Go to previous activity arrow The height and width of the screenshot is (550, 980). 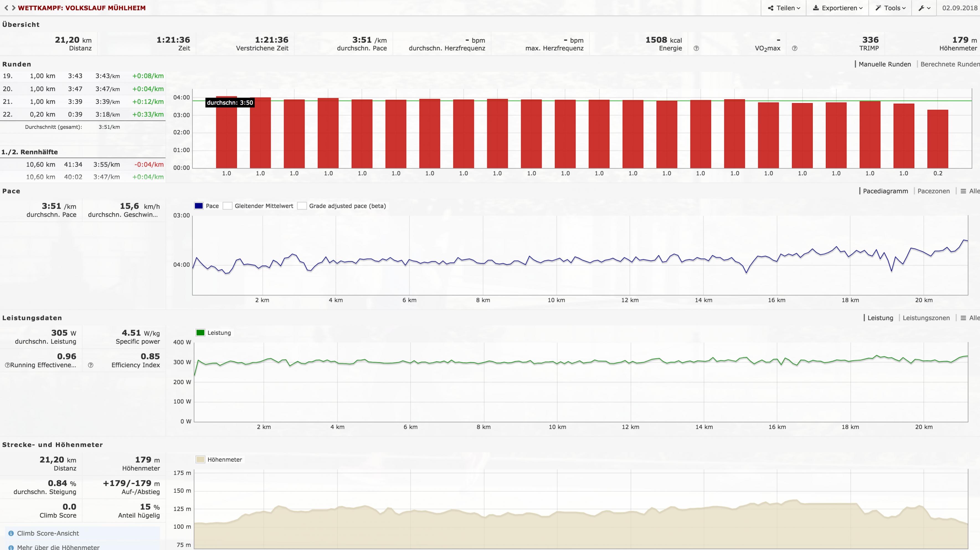(6, 8)
